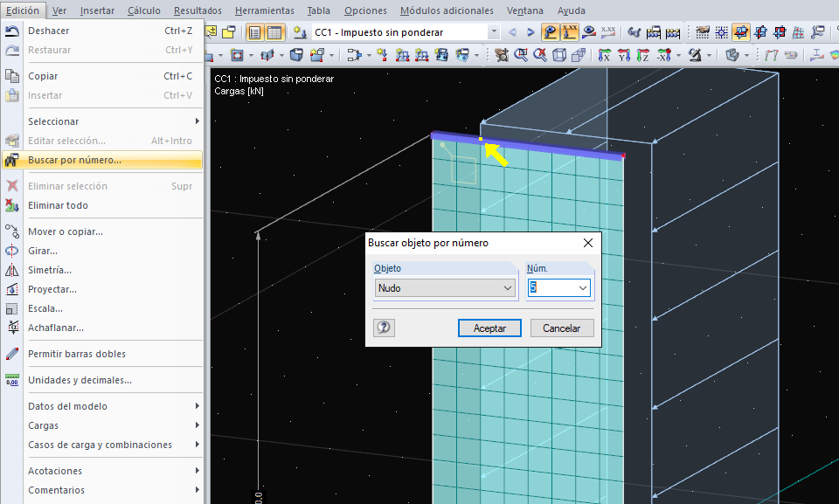Viewport: 839px width, 504px height.
Task: Click the glasses viewing icon
Action: [x=634, y=32]
